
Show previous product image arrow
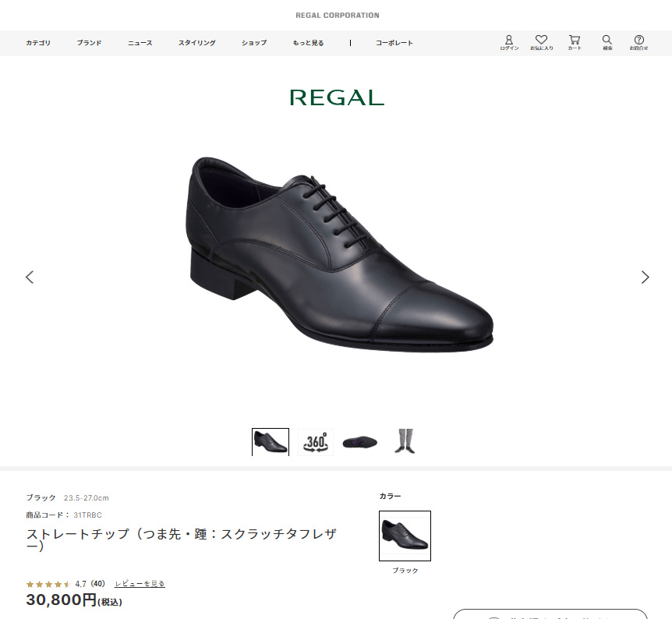[x=30, y=278]
